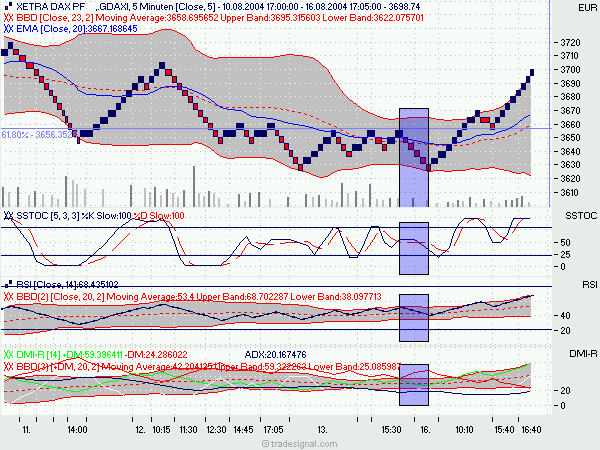Click the 3650 price axis value
600x450 pixels.
(570, 138)
